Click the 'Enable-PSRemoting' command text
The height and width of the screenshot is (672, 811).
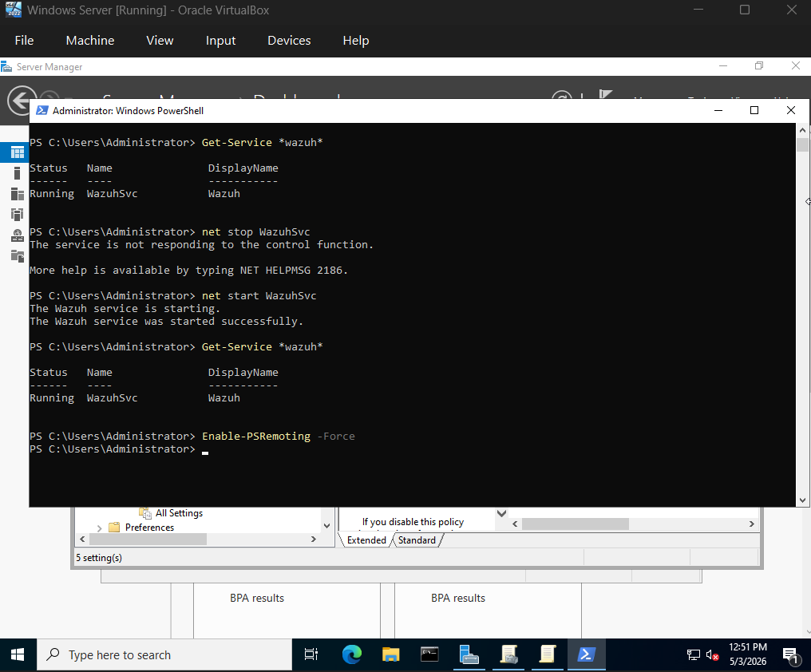pyautogui.click(x=256, y=436)
